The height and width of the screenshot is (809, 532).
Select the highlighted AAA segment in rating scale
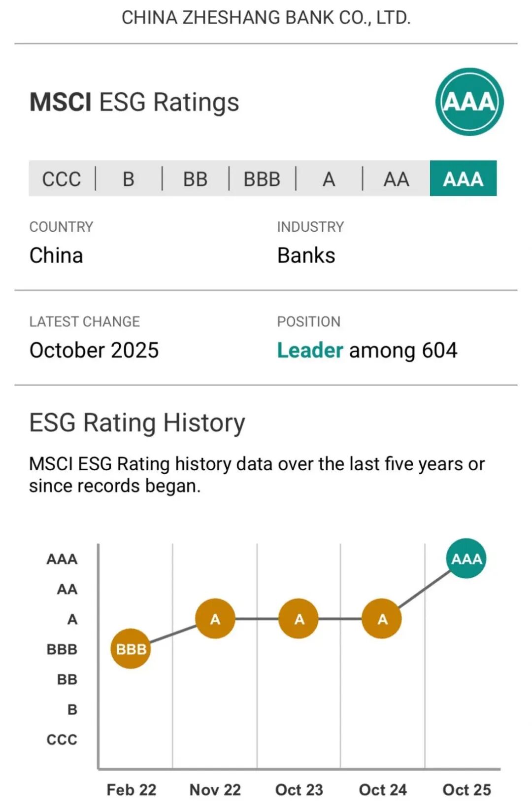463,178
